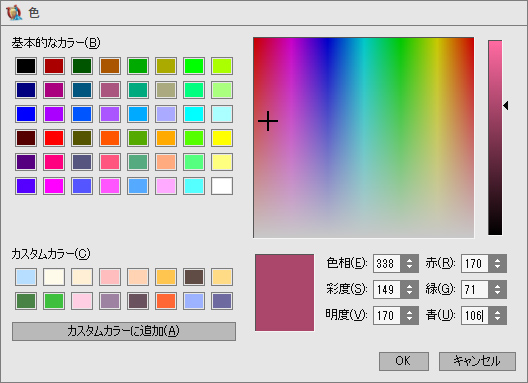Click the brightness slider arrow marker
528x383 pixels.
pos(505,105)
